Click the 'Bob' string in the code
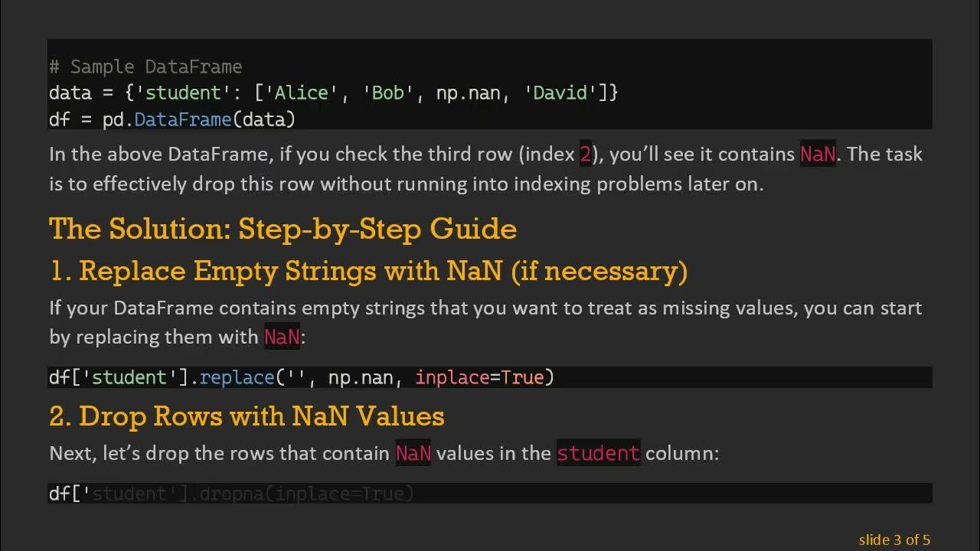This screenshot has height=551, width=980. click(x=387, y=93)
